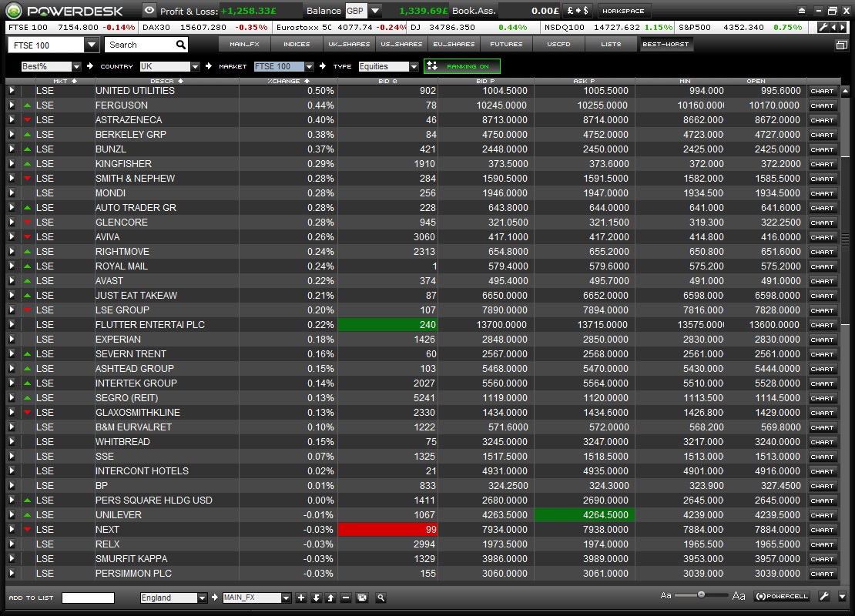Click the move-down arrow icon in bottom toolbar
This screenshot has width=855, height=616.
tap(316, 598)
